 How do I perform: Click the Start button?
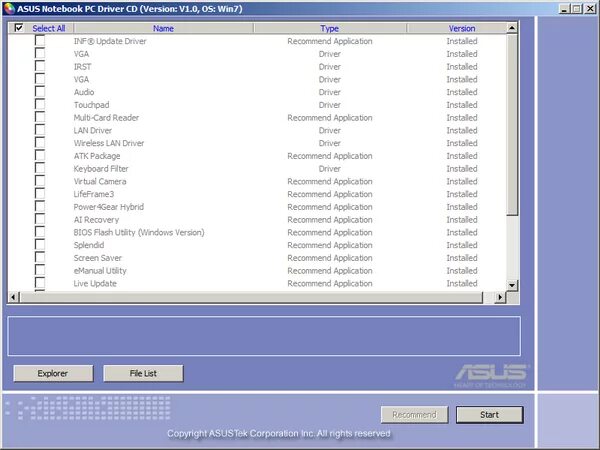coord(489,415)
